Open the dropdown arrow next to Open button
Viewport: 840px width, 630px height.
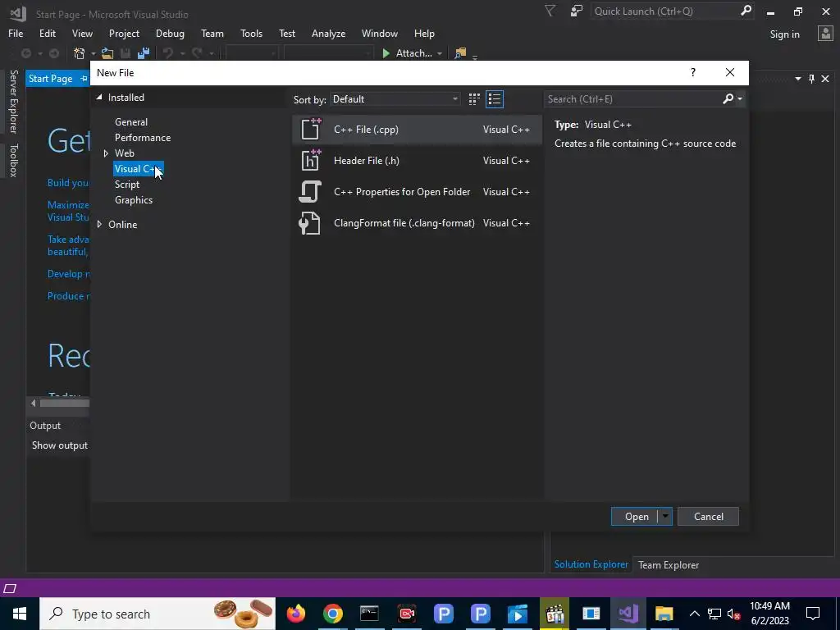pos(664,517)
